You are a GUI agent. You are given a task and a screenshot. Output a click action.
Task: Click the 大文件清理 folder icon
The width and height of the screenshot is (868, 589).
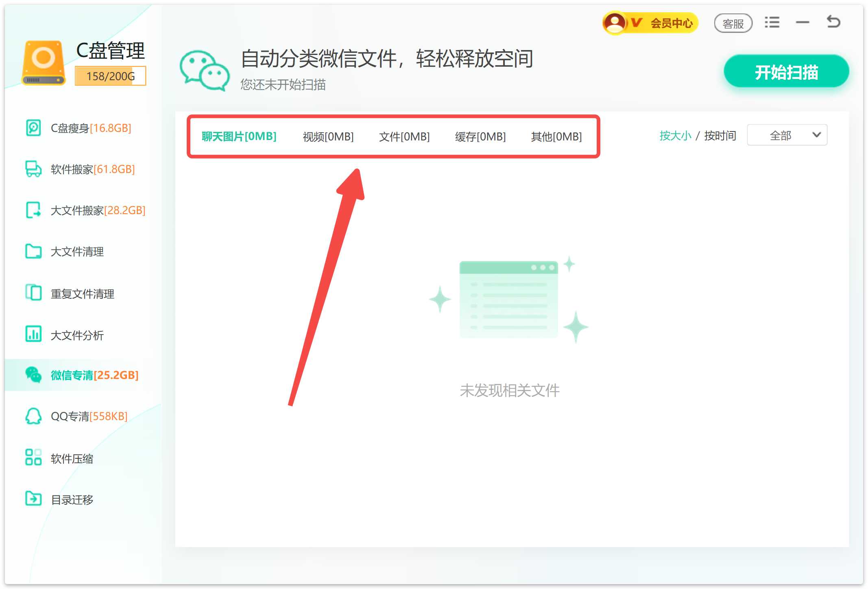click(x=33, y=252)
